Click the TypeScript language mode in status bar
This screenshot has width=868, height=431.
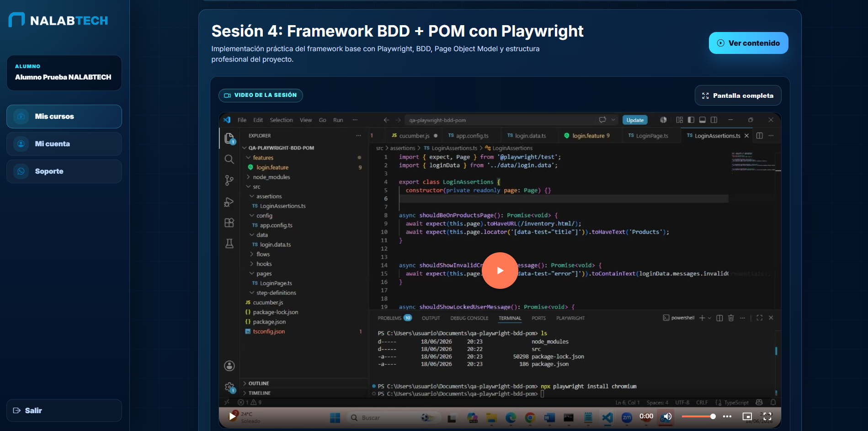coord(736,403)
